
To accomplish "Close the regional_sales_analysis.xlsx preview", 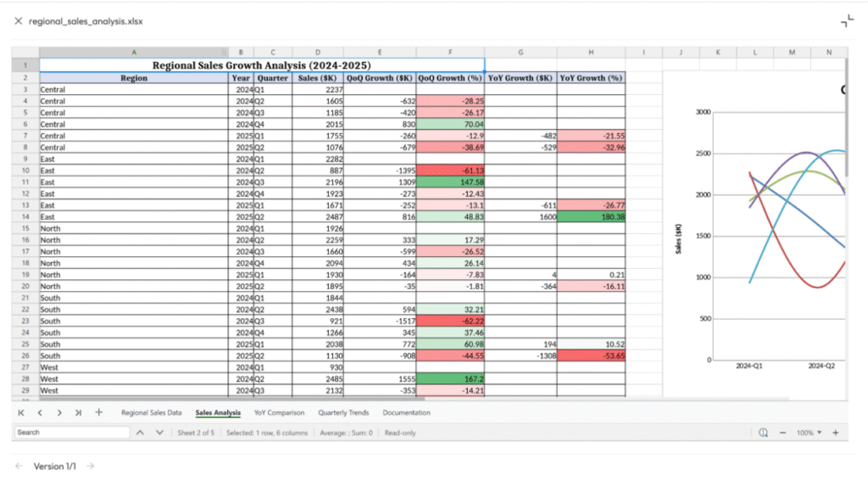I will 18,21.
